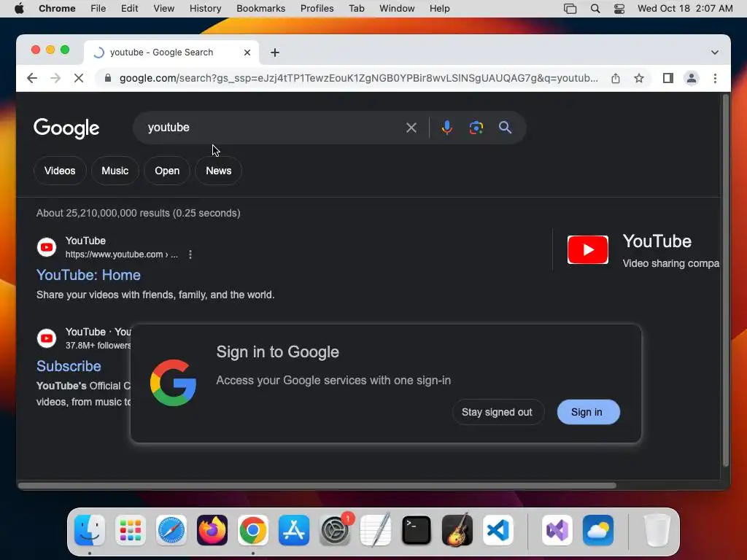Open the Profiles menu

tap(317, 9)
